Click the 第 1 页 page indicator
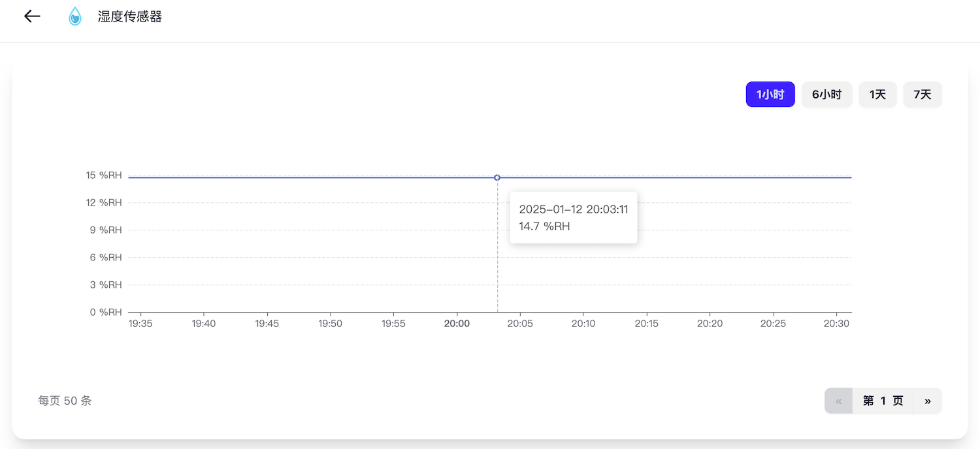980x449 pixels. tap(882, 401)
